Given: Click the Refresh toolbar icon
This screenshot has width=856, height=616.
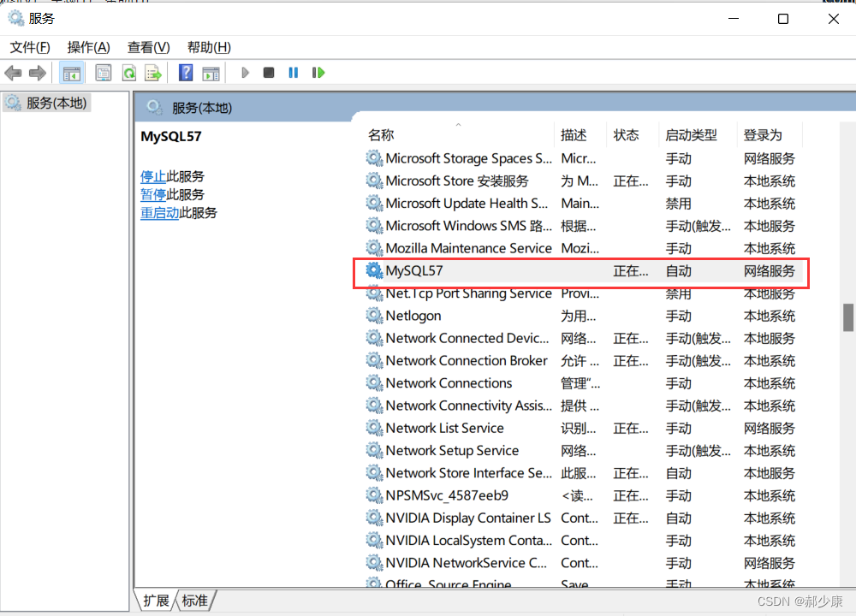Looking at the screenshot, I should (129, 73).
